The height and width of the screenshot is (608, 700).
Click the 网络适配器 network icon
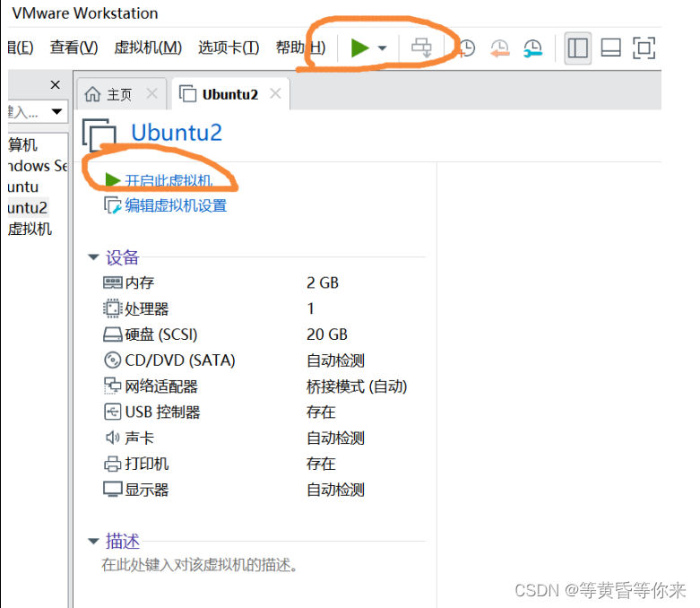coord(113,386)
